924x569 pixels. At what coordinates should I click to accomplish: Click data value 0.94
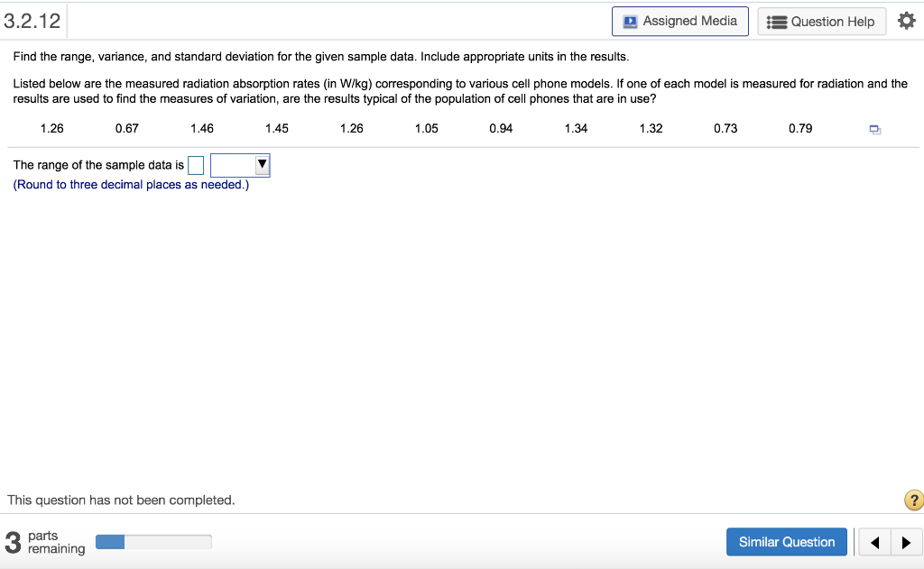[501, 128]
